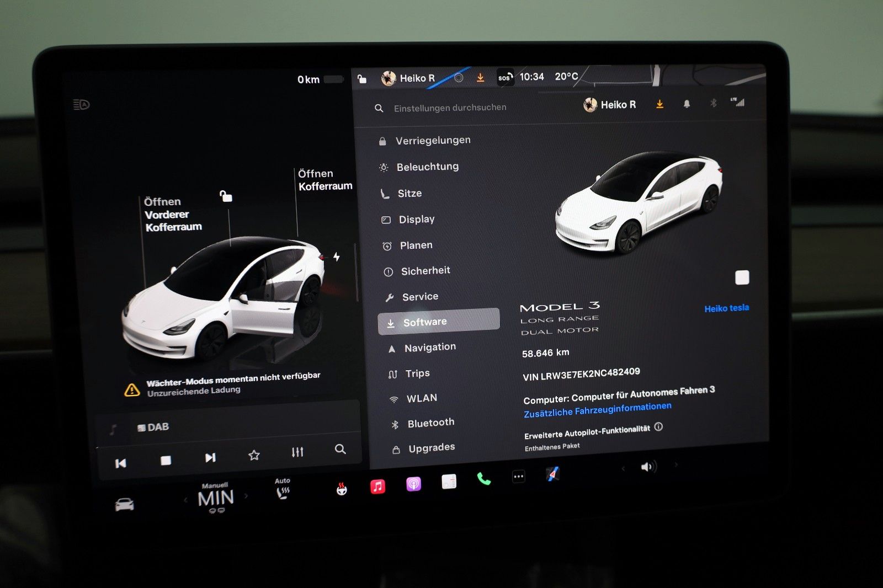
Task: Open the Display settings
Action: tap(408, 219)
